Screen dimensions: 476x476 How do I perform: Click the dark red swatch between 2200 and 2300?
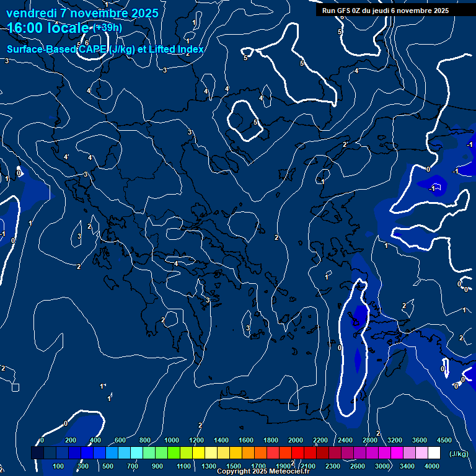coord(322,452)
